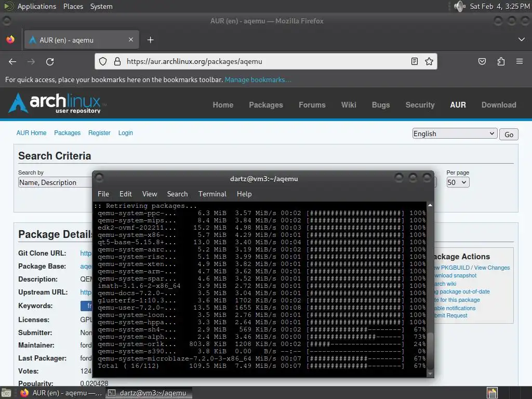Open the System menu
The image size is (532, 399).
pos(101,6)
